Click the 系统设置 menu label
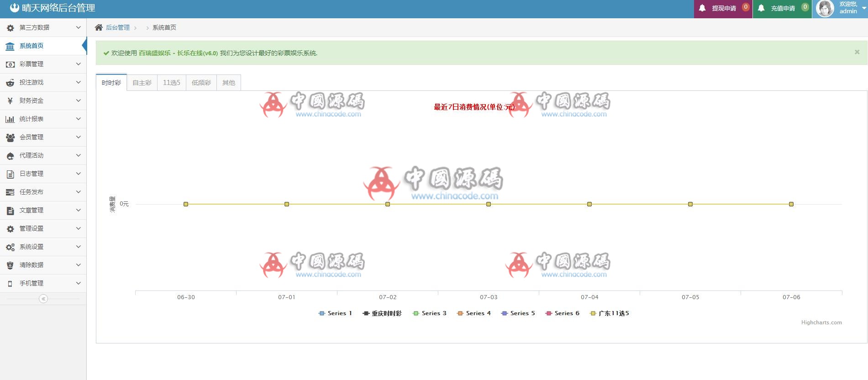868x380 pixels. [32, 247]
